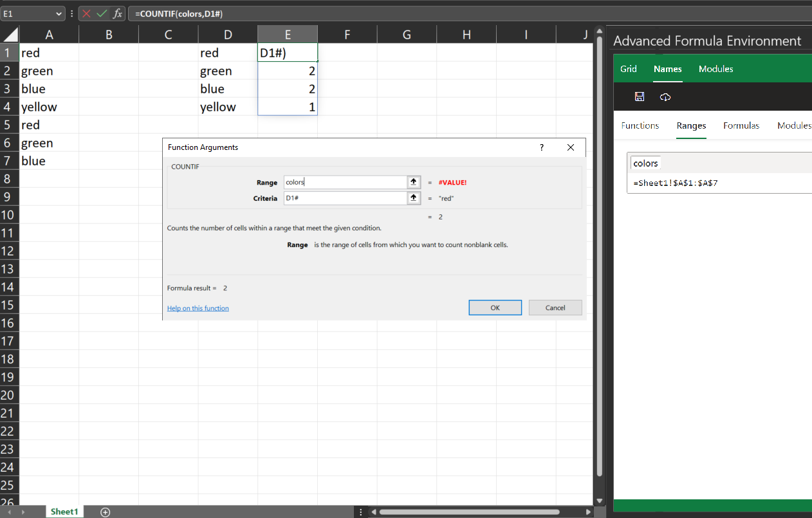Open the Insert Function fx dialog
Screen dimensions: 812x518
click(118, 13)
